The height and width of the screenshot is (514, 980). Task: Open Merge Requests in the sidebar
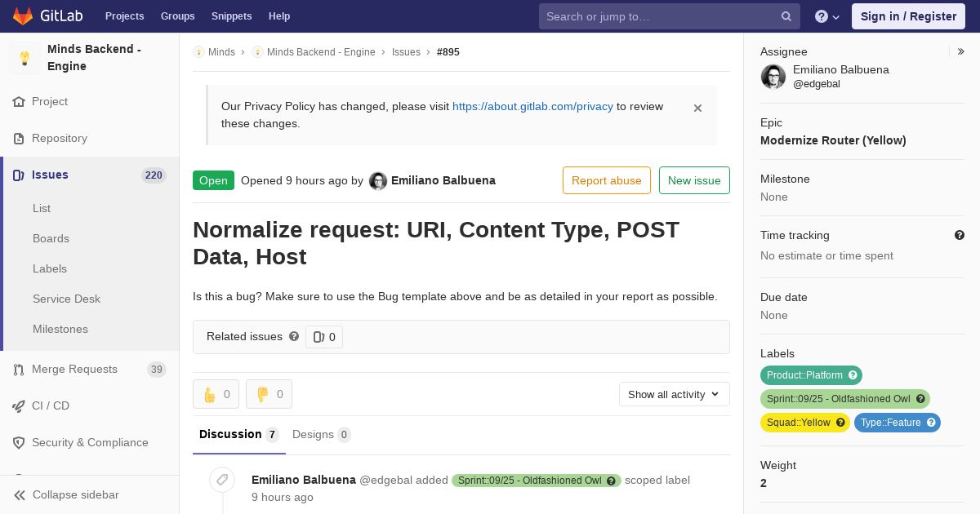(74, 370)
